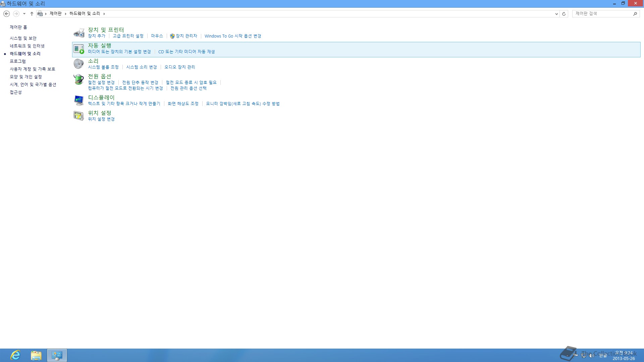Select 프로그램 in the left sidebar
Viewport: 644px width, 362px height.
18,61
